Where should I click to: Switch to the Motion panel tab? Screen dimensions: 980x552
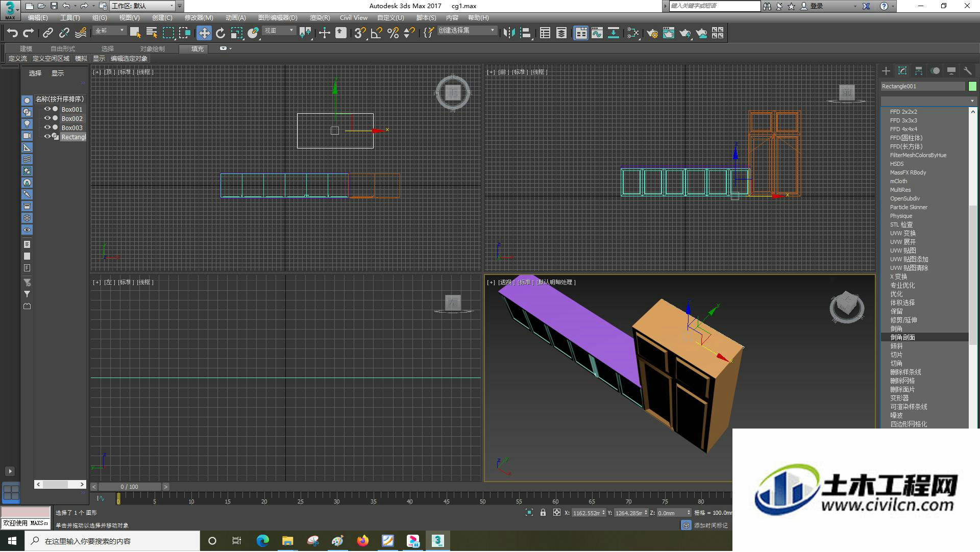click(935, 71)
